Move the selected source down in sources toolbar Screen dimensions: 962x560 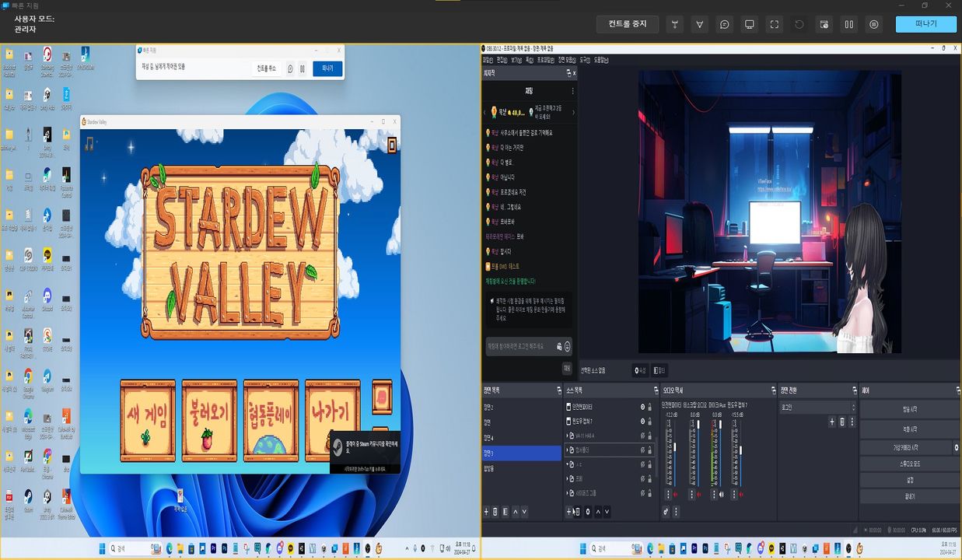(607, 512)
